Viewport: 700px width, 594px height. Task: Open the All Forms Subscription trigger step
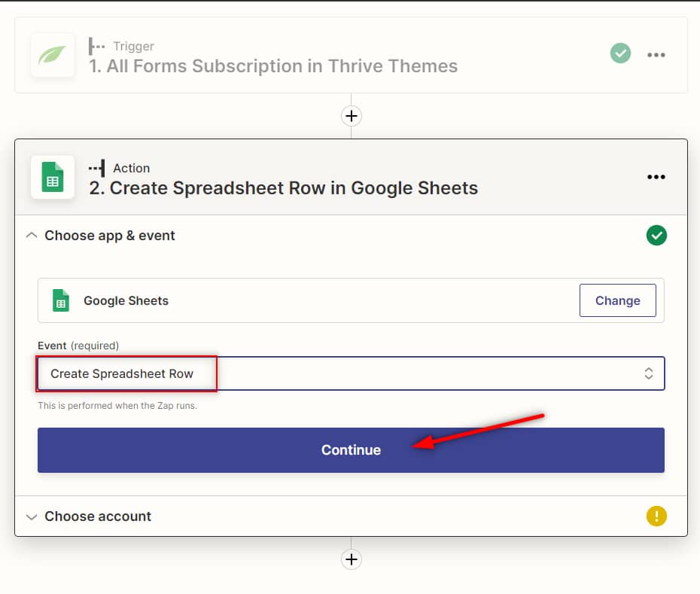(x=272, y=66)
